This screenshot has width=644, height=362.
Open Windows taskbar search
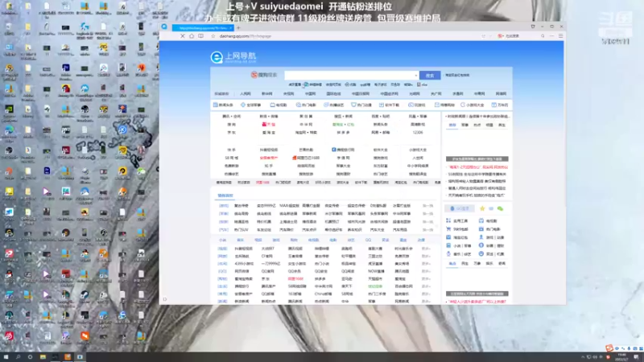tap(18, 357)
